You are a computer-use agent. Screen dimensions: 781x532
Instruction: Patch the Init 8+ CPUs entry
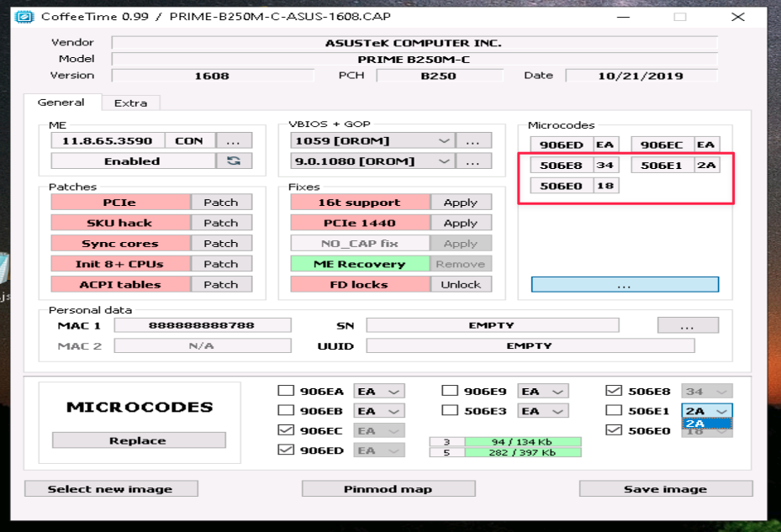221,264
